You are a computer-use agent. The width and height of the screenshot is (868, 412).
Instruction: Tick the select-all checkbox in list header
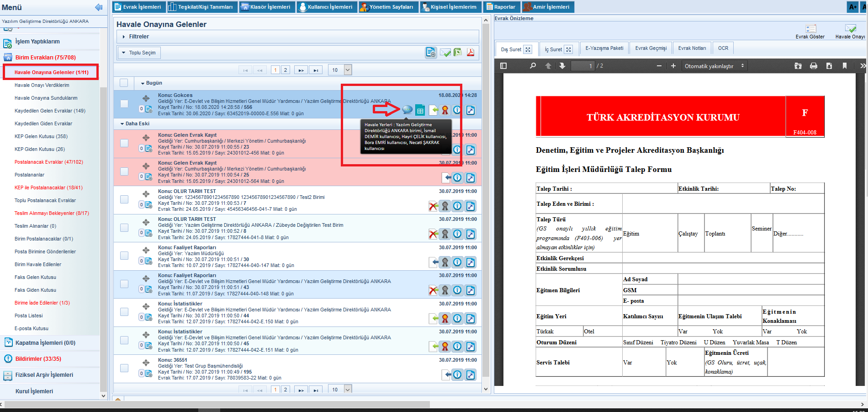(x=124, y=83)
